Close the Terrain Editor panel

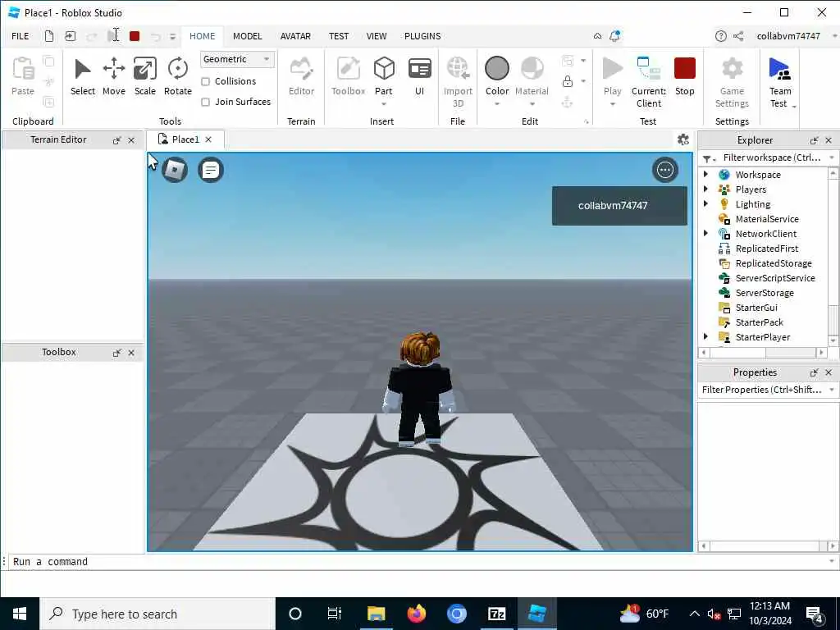click(131, 140)
